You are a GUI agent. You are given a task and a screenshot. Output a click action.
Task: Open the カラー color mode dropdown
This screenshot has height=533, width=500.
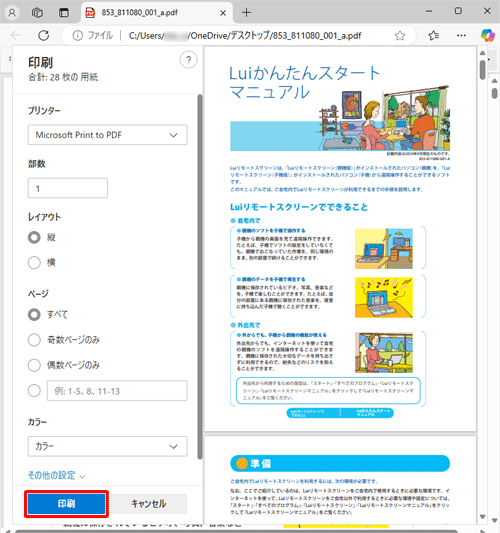point(107,446)
